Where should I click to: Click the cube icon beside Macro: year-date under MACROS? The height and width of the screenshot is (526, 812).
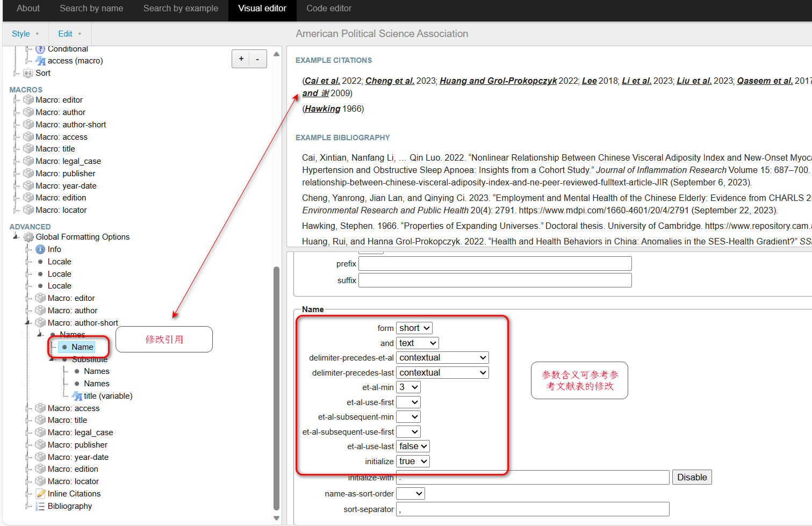tap(28, 186)
